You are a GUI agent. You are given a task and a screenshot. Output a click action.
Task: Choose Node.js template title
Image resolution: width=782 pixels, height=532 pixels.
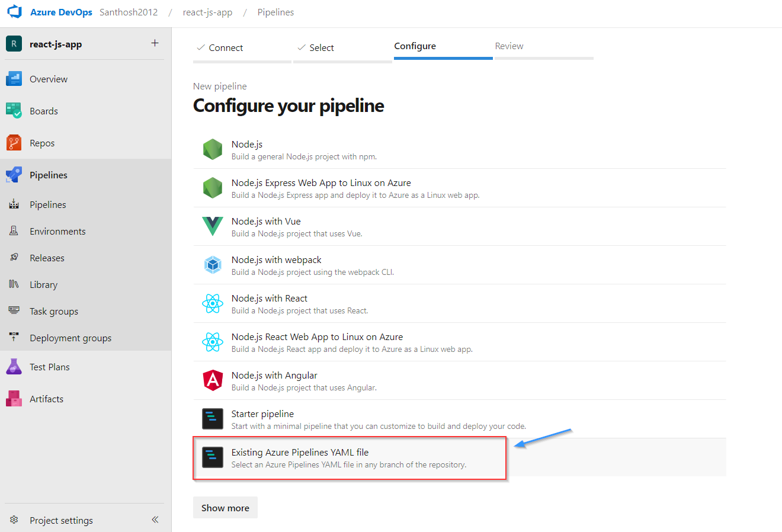click(247, 144)
